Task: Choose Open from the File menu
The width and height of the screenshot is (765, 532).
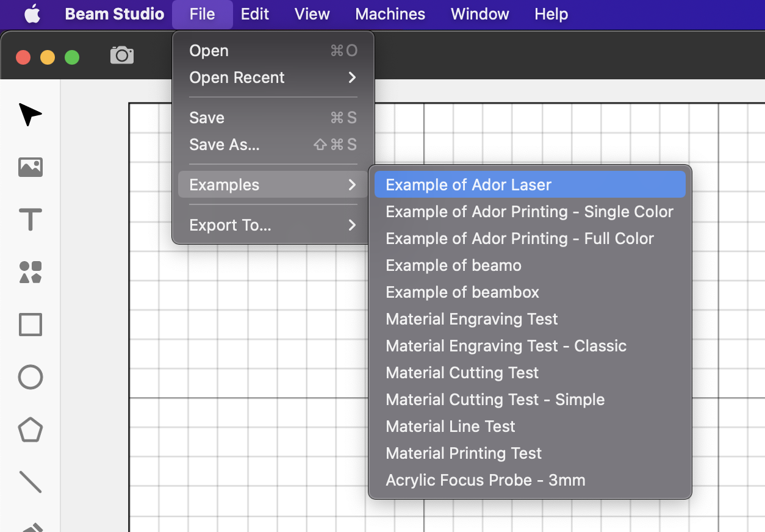Action: click(273, 51)
